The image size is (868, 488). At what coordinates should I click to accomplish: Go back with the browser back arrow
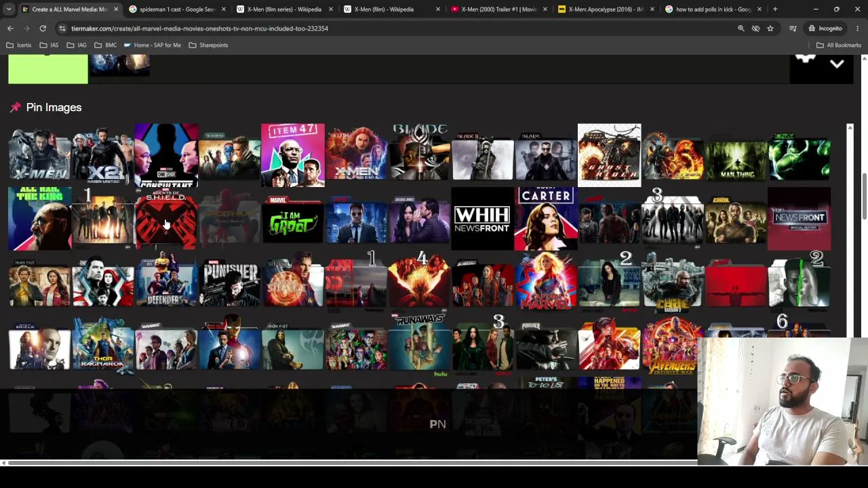point(10,28)
